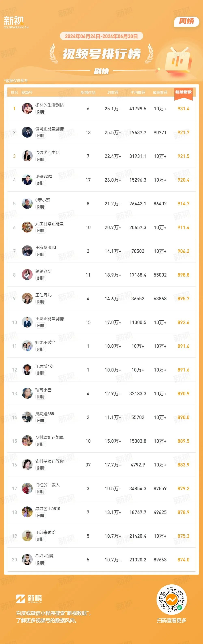Screen dimensions: 203x644
Task: Click the 剧情 tag under 王仙丹儿
Action: 41,302
